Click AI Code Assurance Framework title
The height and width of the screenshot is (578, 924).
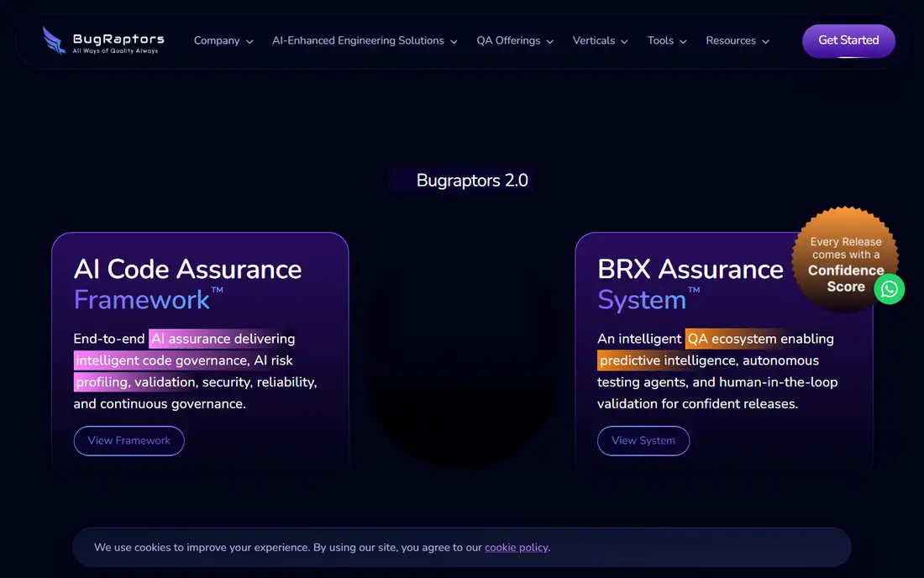[x=187, y=285]
